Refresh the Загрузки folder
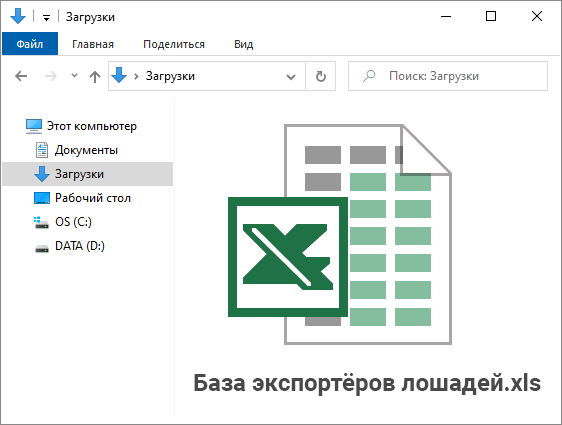 tap(320, 76)
